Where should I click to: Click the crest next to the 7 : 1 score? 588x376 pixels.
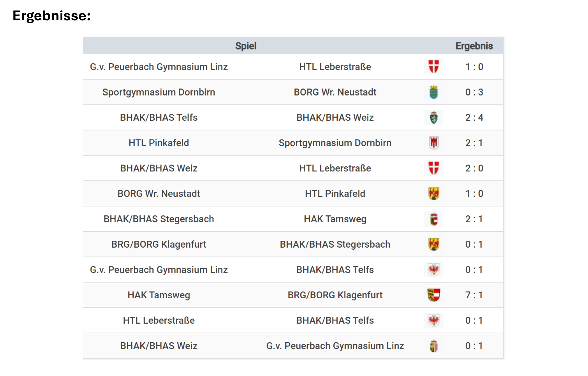tap(433, 295)
